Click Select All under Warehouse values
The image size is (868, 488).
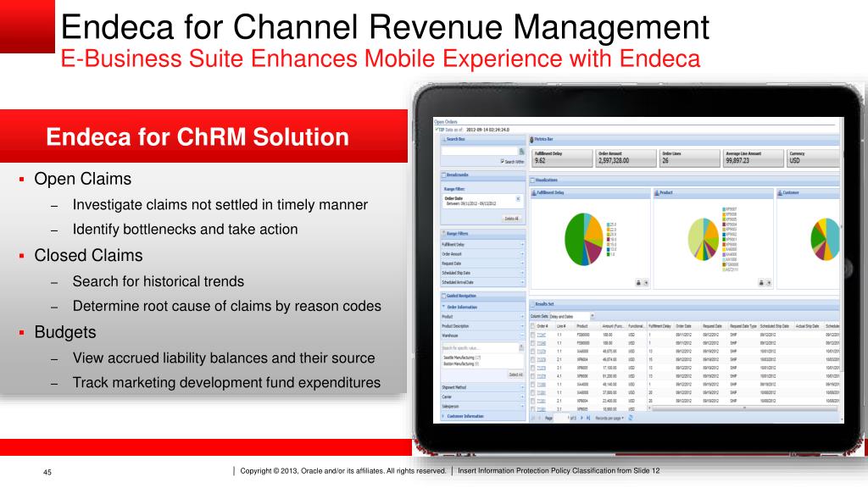[515, 374]
